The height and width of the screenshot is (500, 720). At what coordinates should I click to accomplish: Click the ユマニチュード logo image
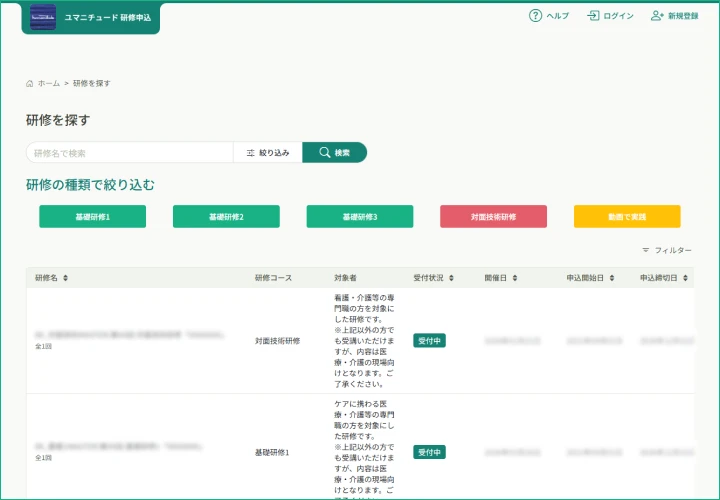(43, 17)
